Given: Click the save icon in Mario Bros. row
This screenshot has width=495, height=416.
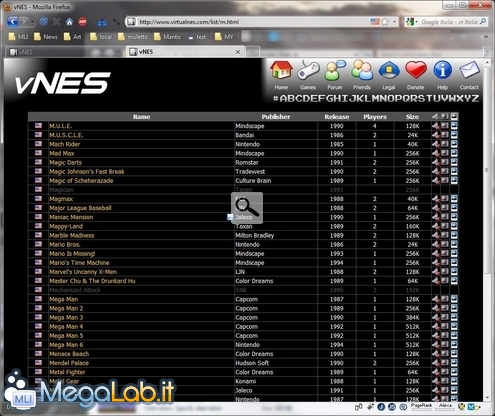Looking at the screenshot, I should coord(454,244).
